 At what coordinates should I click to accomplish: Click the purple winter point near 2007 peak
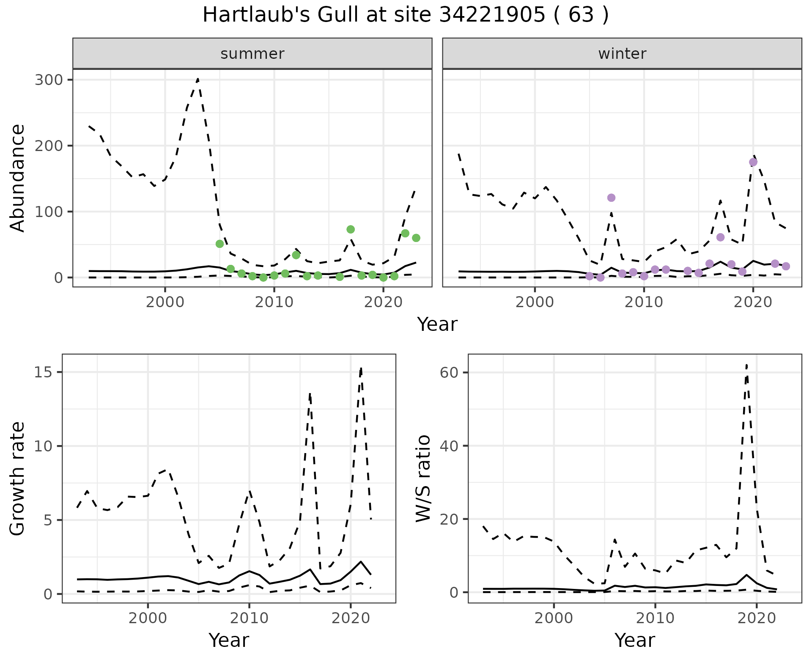611,198
